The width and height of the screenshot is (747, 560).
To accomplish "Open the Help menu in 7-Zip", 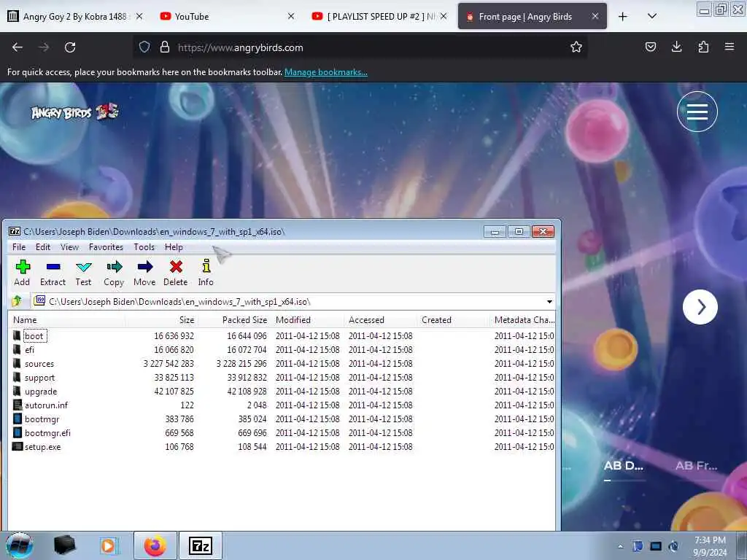I will coord(174,247).
